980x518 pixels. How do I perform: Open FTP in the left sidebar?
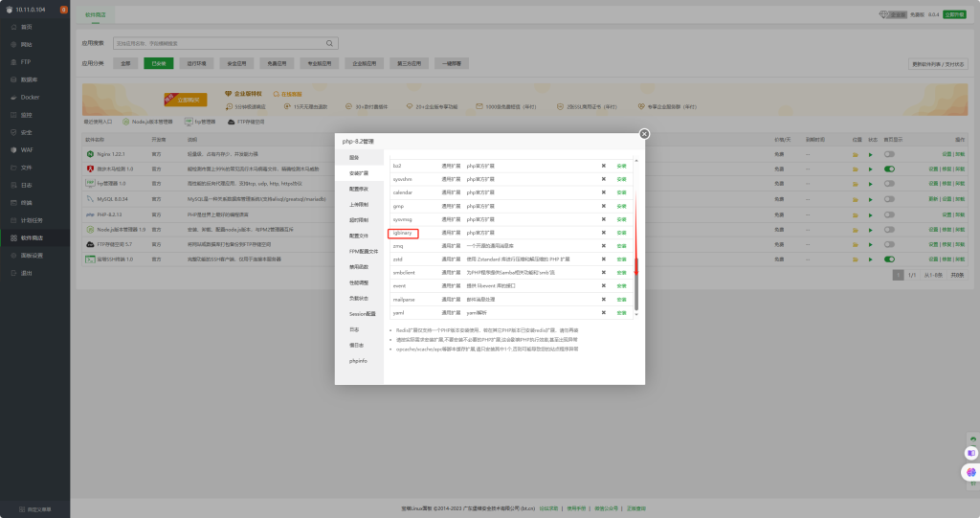tap(35, 62)
